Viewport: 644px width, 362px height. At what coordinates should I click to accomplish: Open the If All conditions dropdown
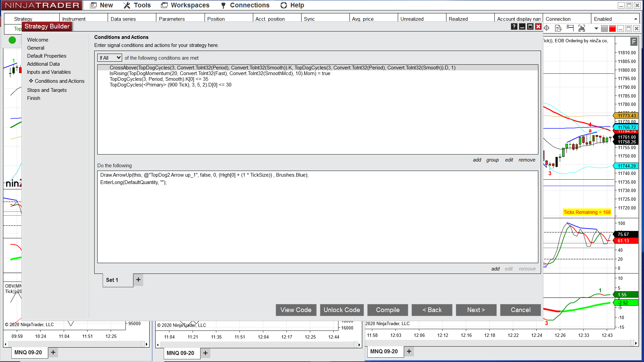point(110,58)
